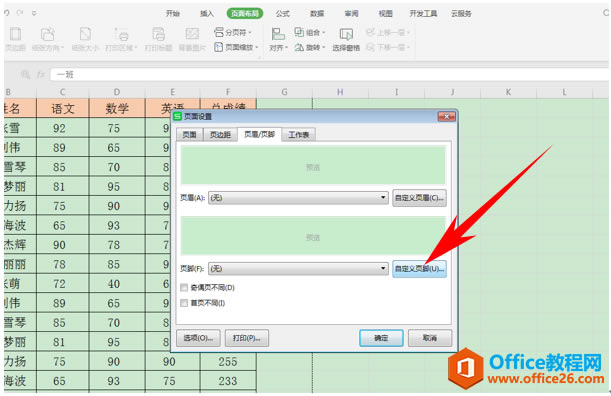Viewport: 611px width, 396px height.
Task: Enable 首页不同(I) checkbox
Action: tap(184, 303)
